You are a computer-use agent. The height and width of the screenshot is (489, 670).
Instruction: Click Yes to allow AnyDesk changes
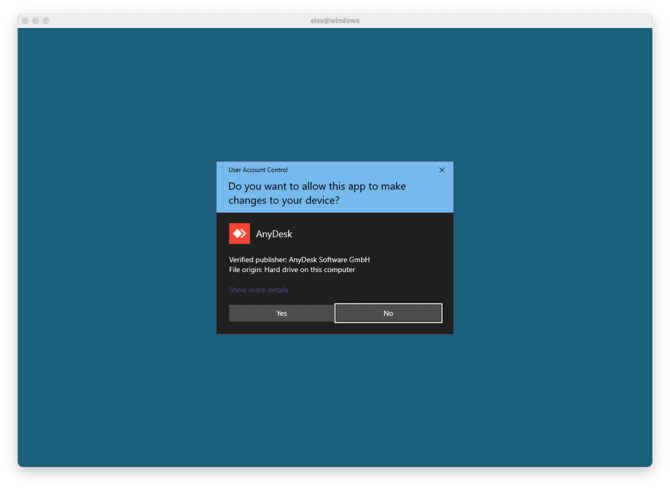click(x=281, y=313)
